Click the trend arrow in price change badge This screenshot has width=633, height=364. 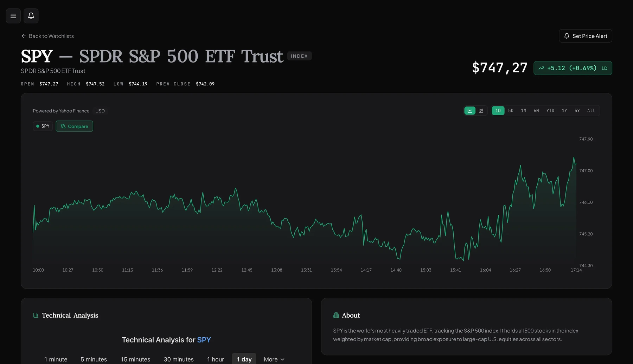coord(541,68)
